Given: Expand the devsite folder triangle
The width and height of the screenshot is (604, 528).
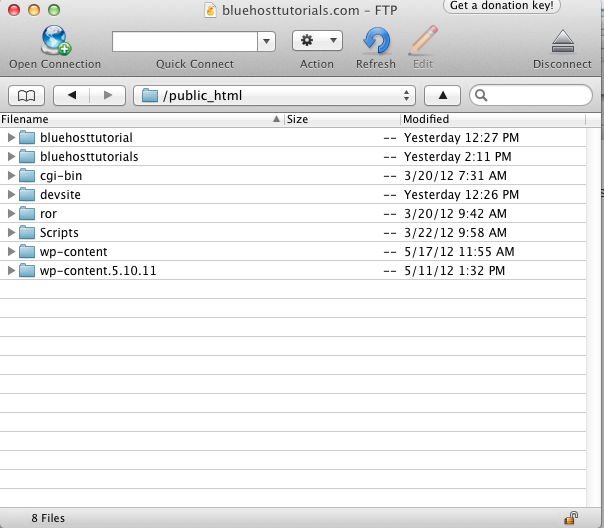Looking at the screenshot, I should tap(11, 194).
